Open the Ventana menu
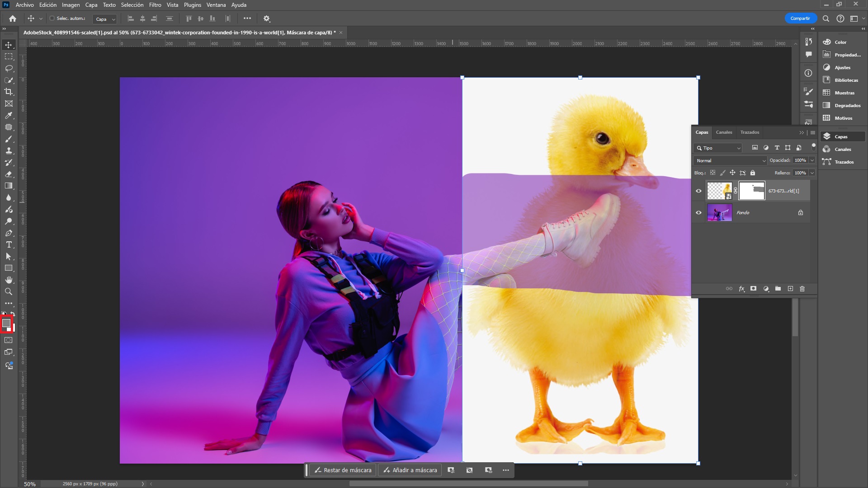868x488 pixels. (216, 5)
